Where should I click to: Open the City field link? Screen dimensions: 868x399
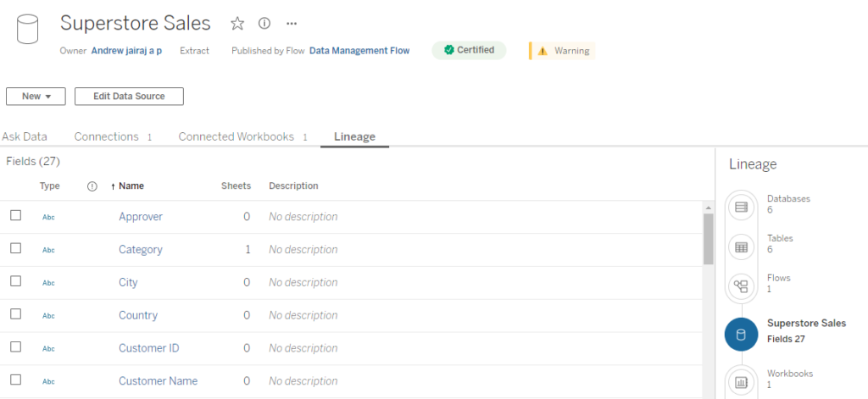pyautogui.click(x=128, y=282)
